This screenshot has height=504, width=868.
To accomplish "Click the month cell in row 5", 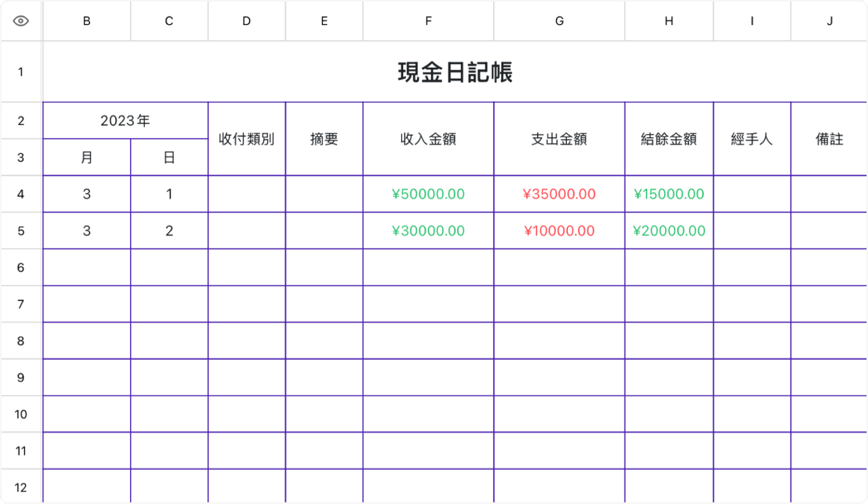I will (x=87, y=231).
